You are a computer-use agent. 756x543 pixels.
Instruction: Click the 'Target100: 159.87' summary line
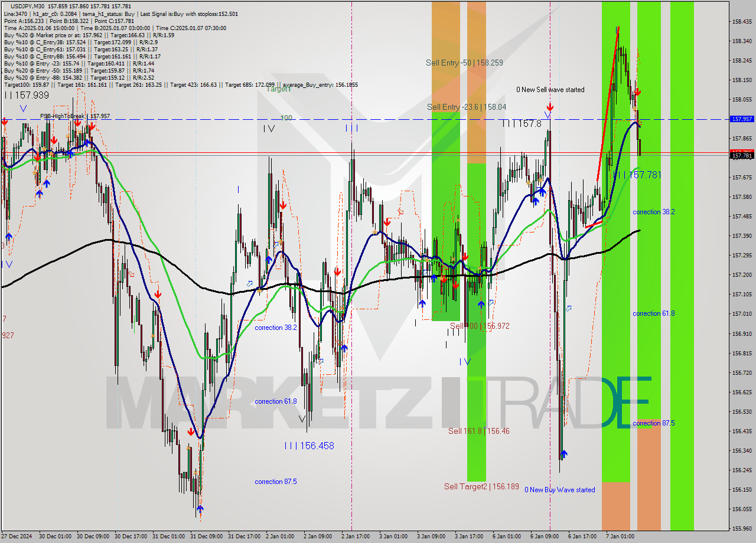180,84
